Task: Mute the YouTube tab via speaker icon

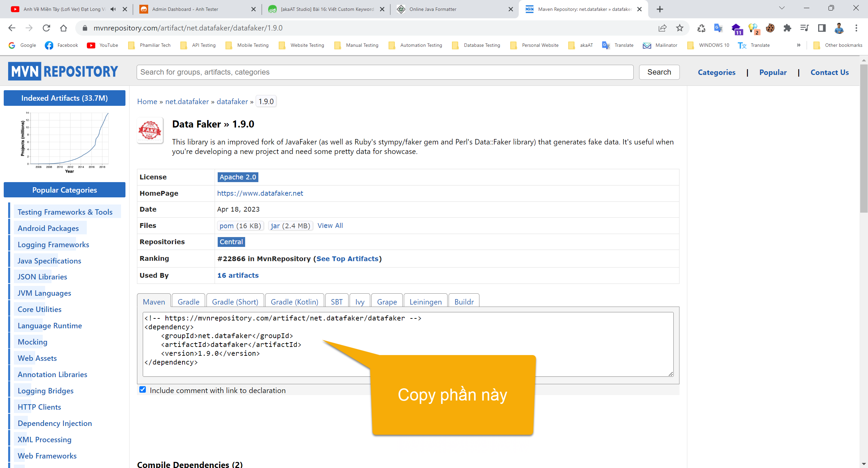Action: (x=113, y=9)
